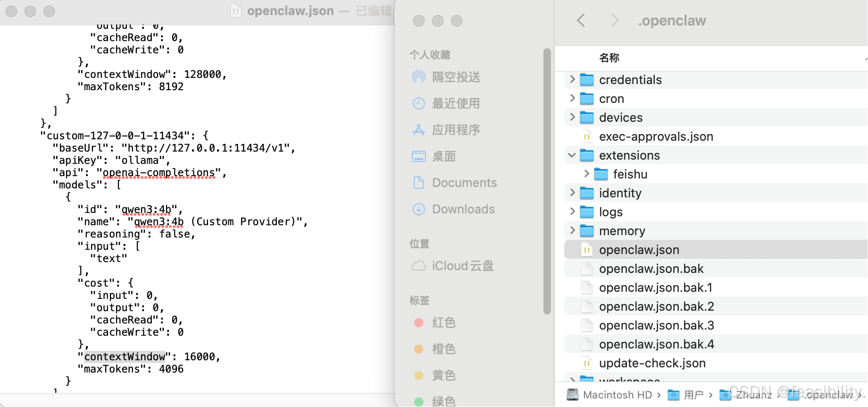868x407 pixels.
Task: Click the openclaw.json.bak blank file icon
Action: point(587,269)
